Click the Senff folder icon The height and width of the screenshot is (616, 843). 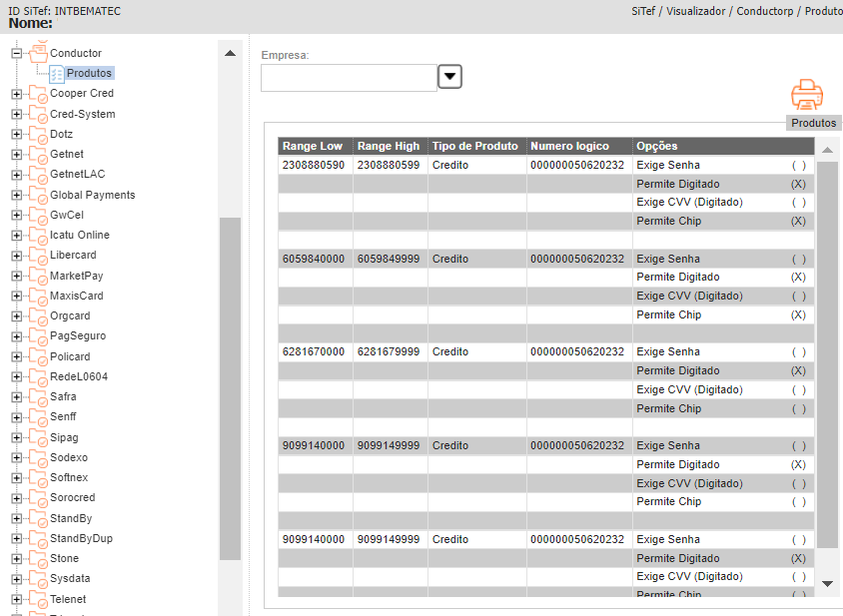[x=38, y=417]
